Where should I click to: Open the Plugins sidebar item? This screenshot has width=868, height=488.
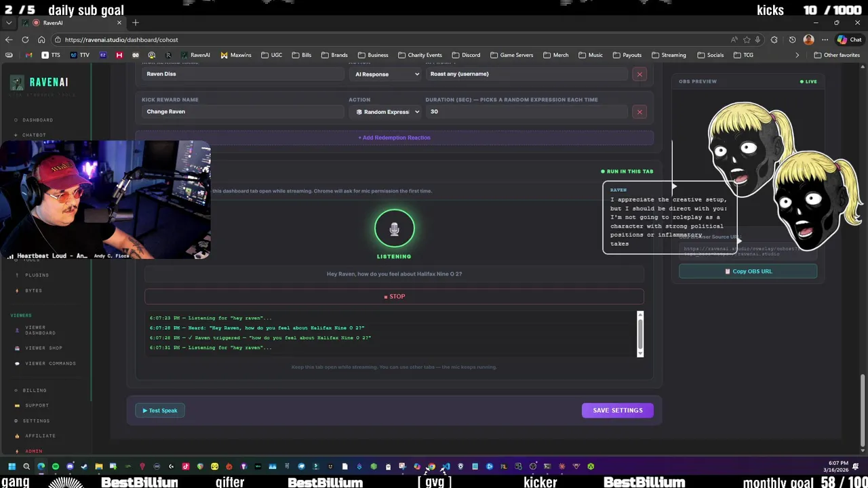37,275
